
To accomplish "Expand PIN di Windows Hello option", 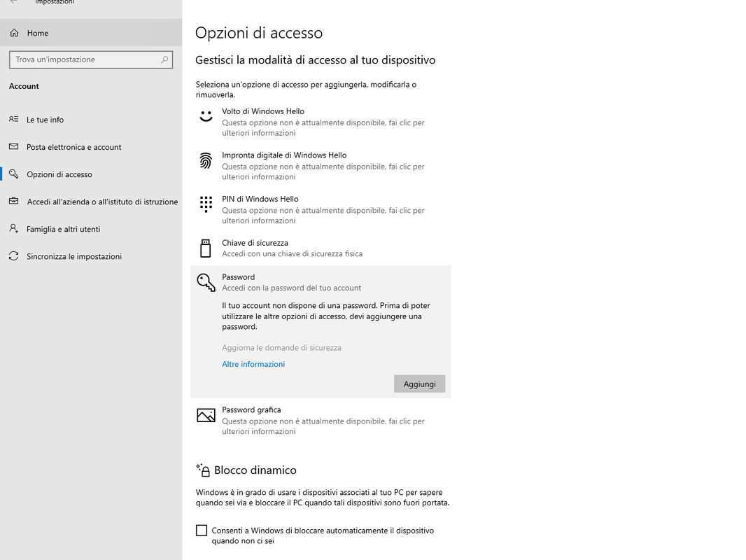I will tap(321, 209).
